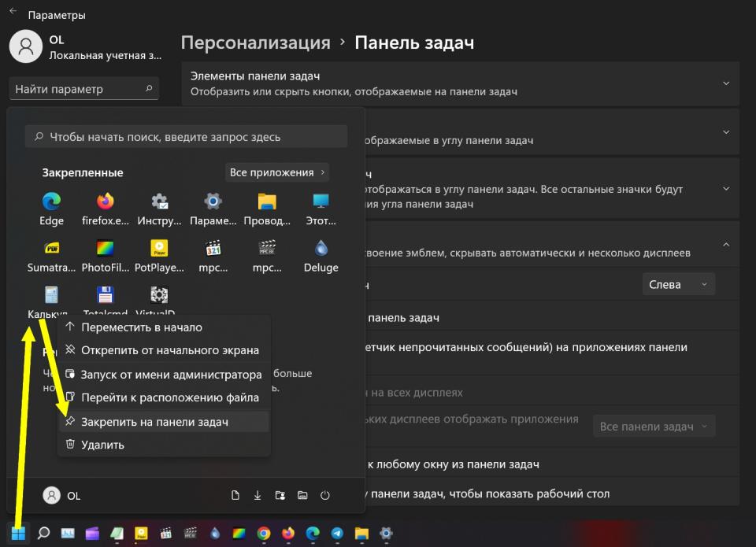Viewport: 756px width, 547px height.
Task: Choose Удалить from the context menu
Action: tap(102, 445)
